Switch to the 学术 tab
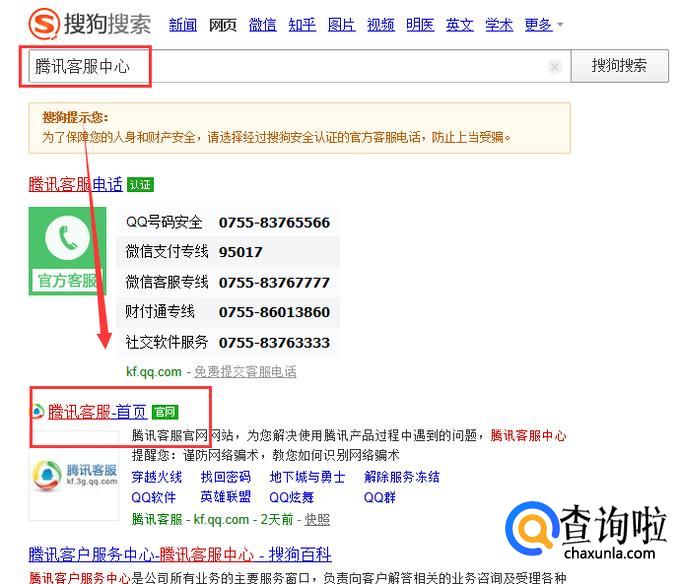 click(499, 25)
